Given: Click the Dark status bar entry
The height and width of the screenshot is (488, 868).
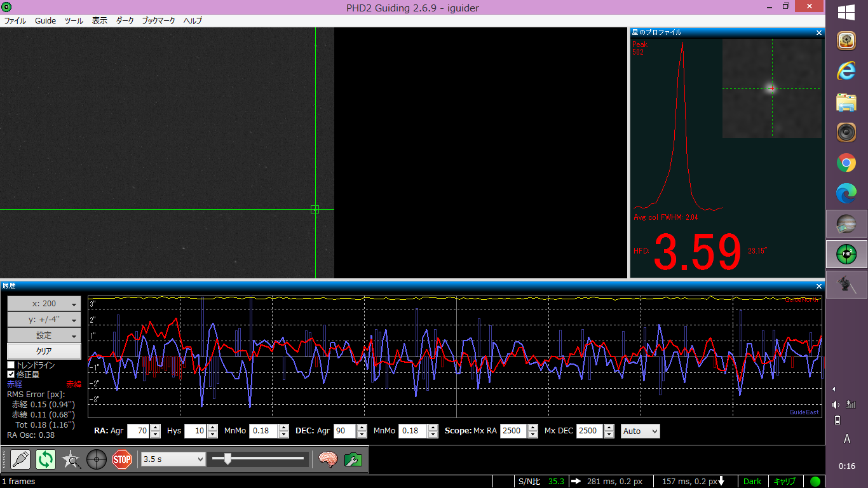Looking at the screenshot, I should click(752, 482).
